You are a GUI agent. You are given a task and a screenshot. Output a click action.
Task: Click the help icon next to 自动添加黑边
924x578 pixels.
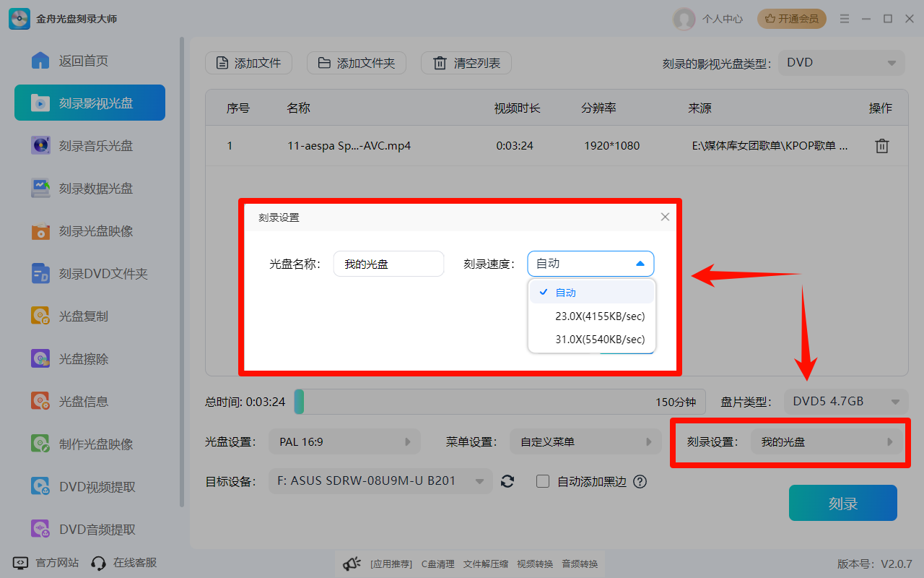click(640, 481)
